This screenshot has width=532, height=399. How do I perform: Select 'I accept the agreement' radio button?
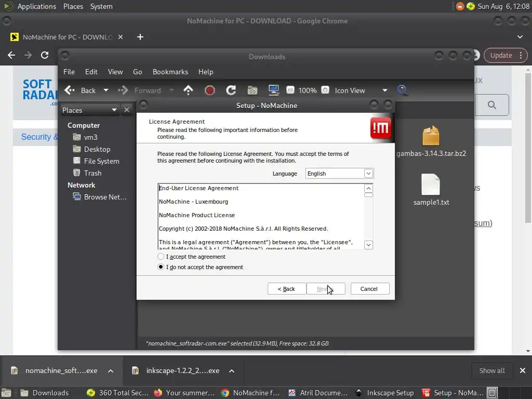click(x=161, y=257)
